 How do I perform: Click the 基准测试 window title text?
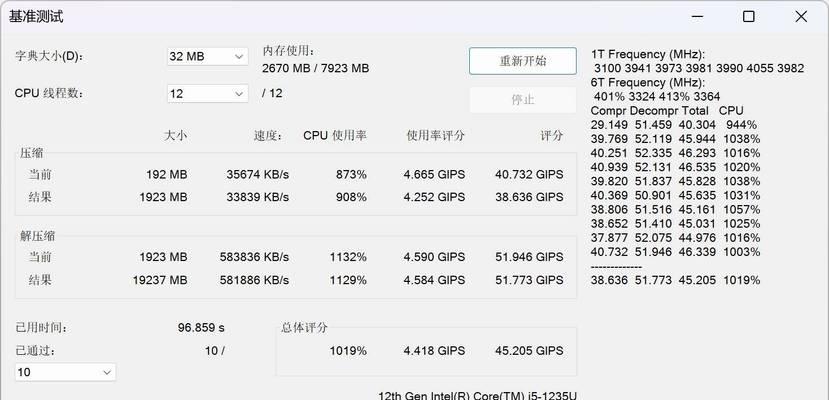coord(36,16)
